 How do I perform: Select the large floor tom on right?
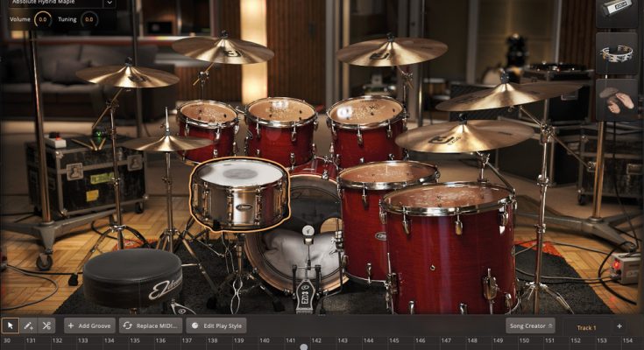pyautogui.click(x=449, y=245)
